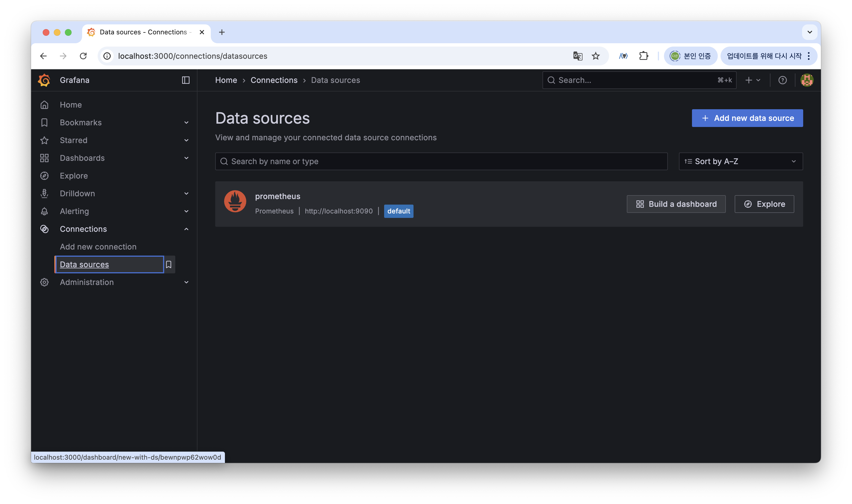
Task: Click the Home house icon in the sidebar
Action: pos(44,105)
